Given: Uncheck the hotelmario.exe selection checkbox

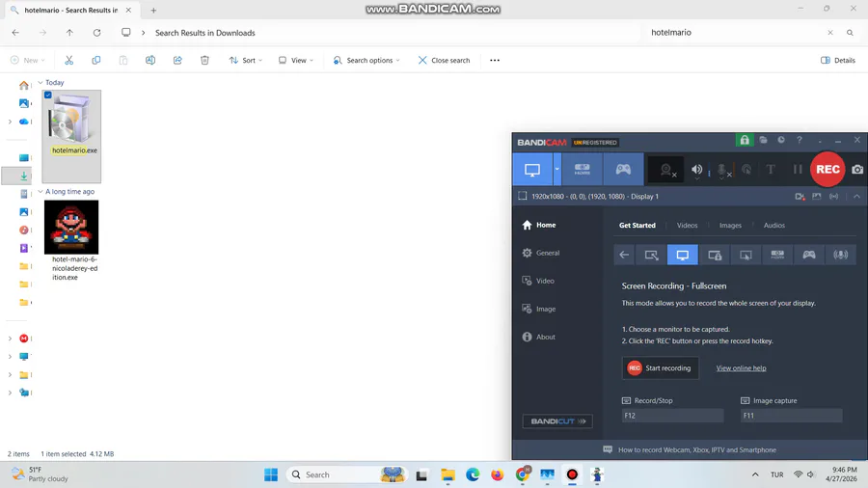Looking at the screenshot, I should (x=48, y=95).
